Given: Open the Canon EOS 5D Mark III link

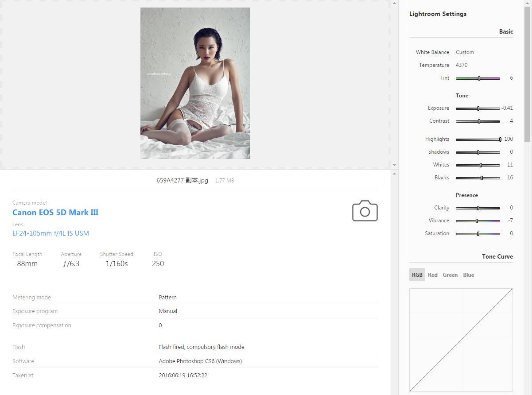Looking at the screenshot, I should pyautogui.click(x=55, y=213).
